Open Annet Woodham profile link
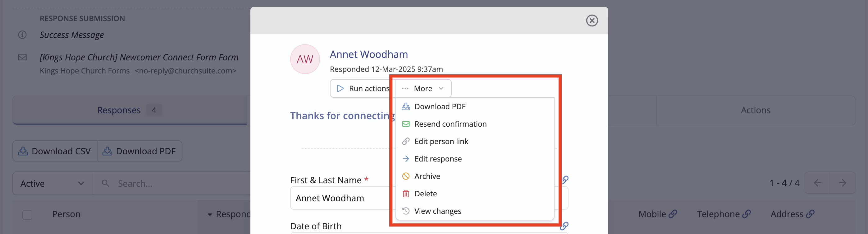 pyautogui.click(x=369, y=54)
